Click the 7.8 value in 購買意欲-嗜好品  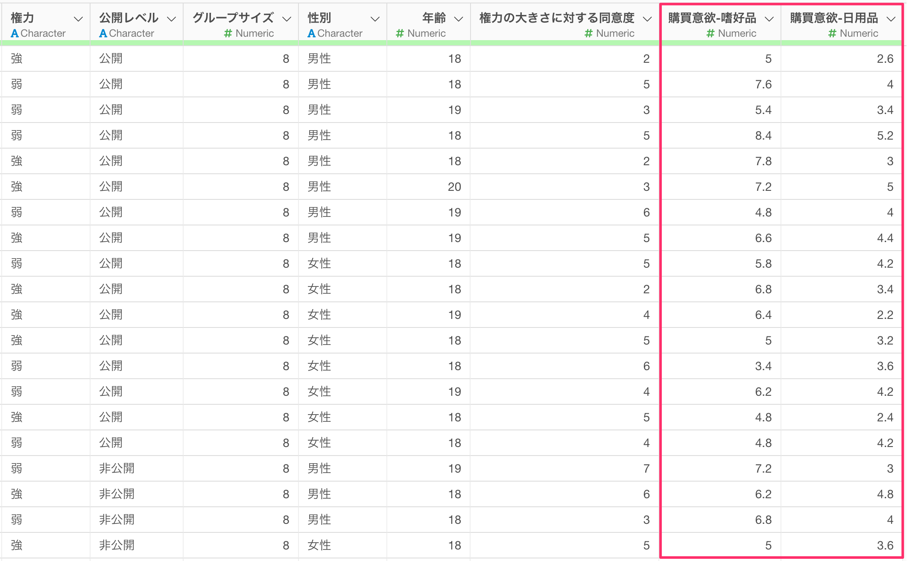(763, 161)
